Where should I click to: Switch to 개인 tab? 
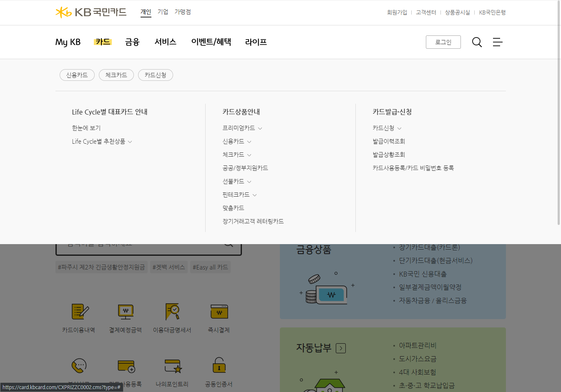[146, 12]
